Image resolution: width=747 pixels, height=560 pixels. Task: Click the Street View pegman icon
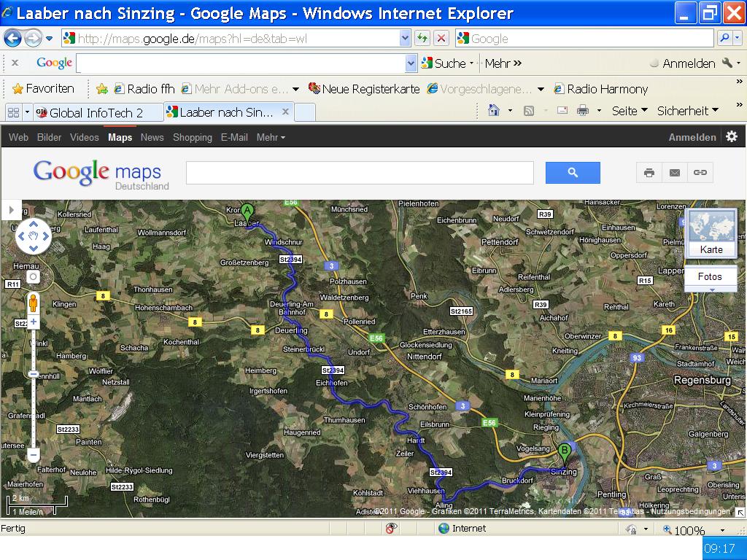coord(33,303)
